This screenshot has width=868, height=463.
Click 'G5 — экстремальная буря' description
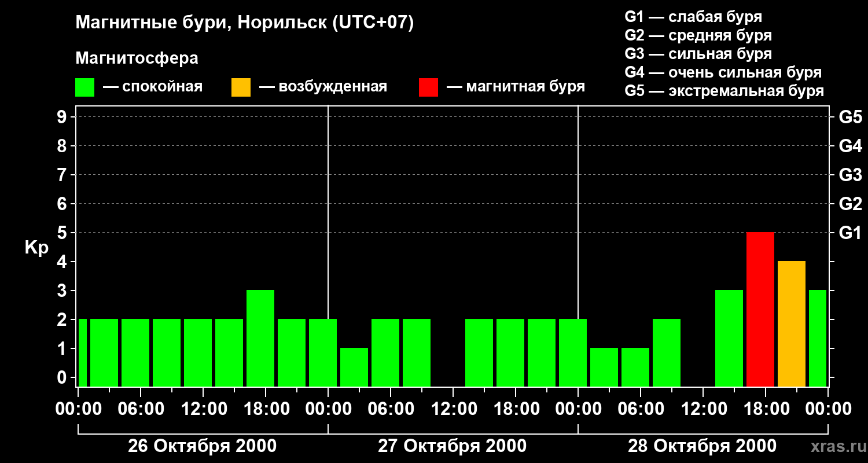coord(724,91)
